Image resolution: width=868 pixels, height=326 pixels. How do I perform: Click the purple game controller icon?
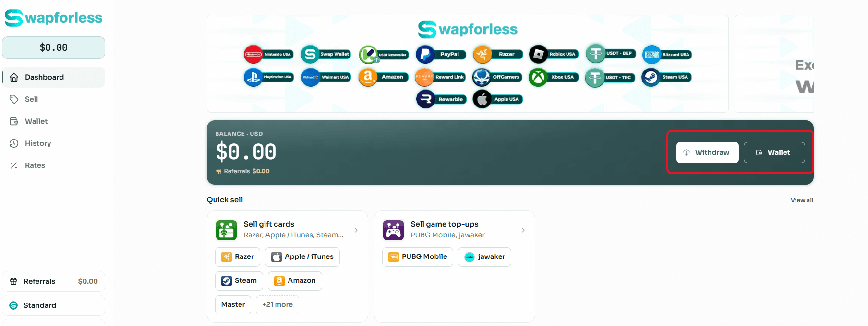(393, 230)
